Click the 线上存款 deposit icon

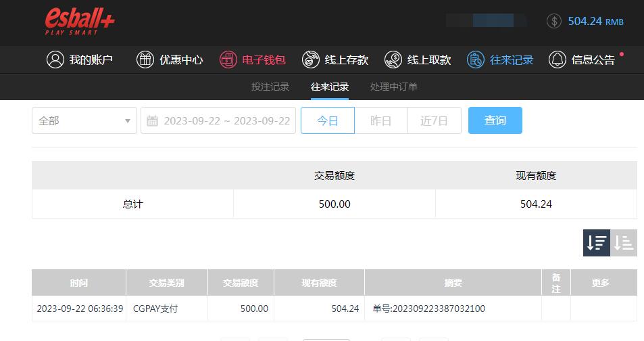[x=310, y=60]
